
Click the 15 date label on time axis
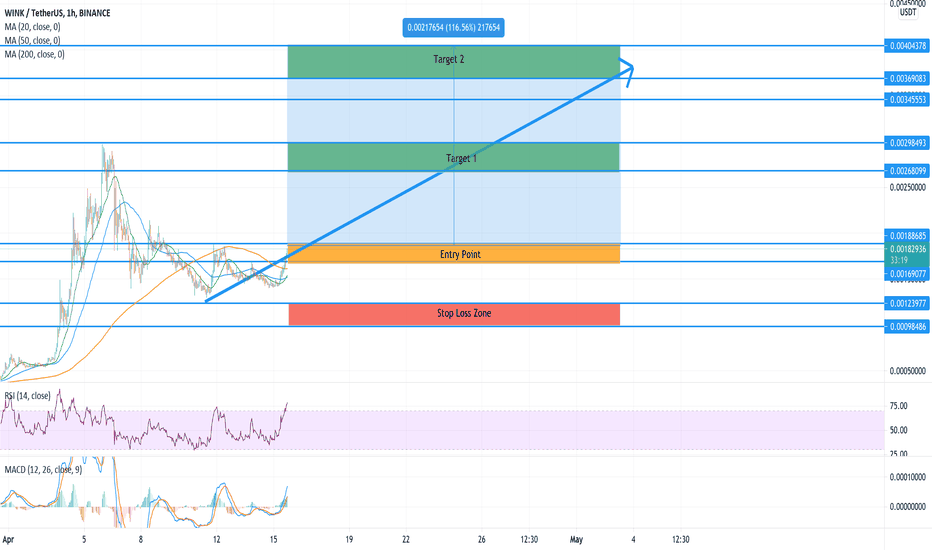coord(273,540)
